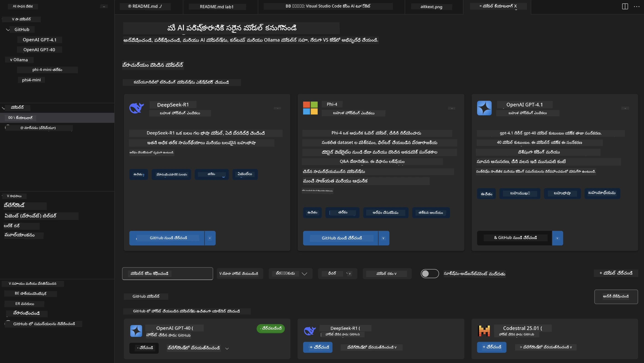Open Phi-4 add options dropdown arrow
Screen dimensions: 644x363
[383, 238]
